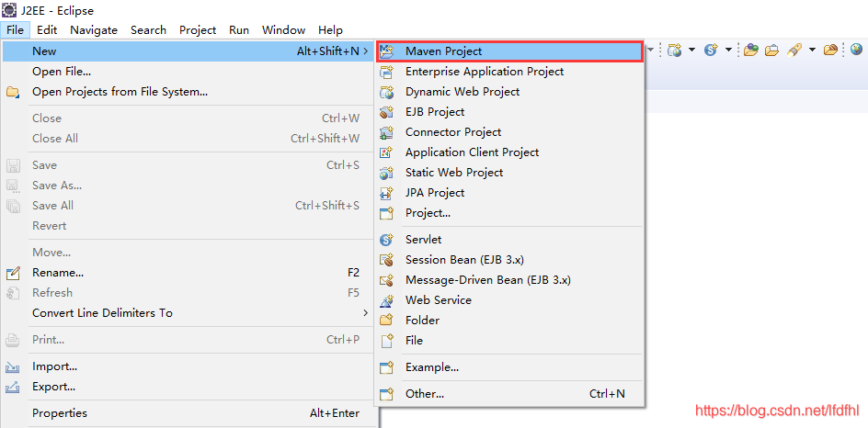The width and height of the screenshot is (868, 428).
Task: Click the EJB Project icon
Action: tap(386, 112)
